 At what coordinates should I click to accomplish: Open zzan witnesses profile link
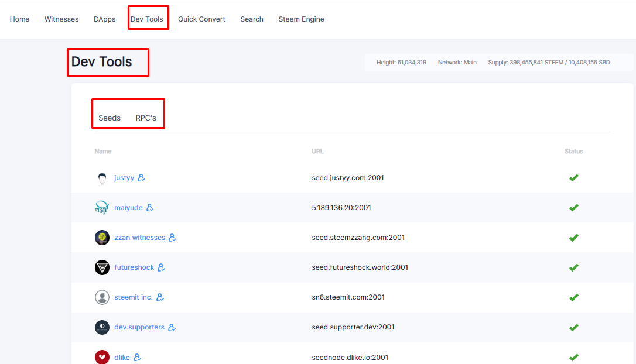(x=139, y=238)
